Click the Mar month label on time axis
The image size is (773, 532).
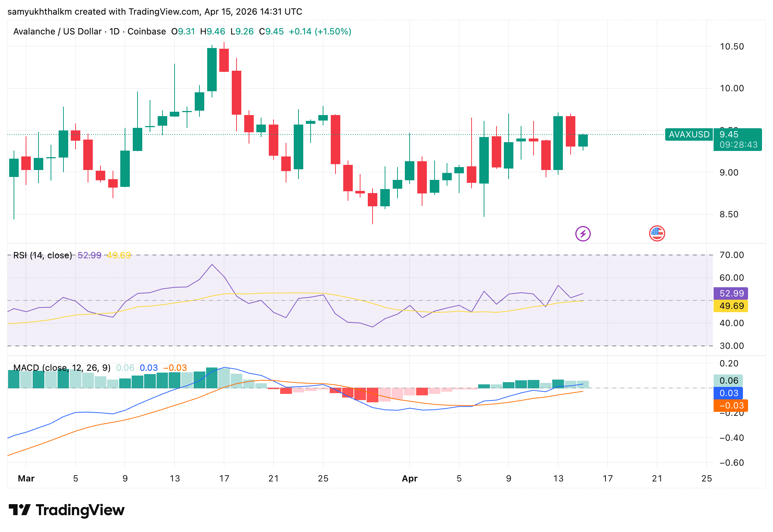[26, 479]
